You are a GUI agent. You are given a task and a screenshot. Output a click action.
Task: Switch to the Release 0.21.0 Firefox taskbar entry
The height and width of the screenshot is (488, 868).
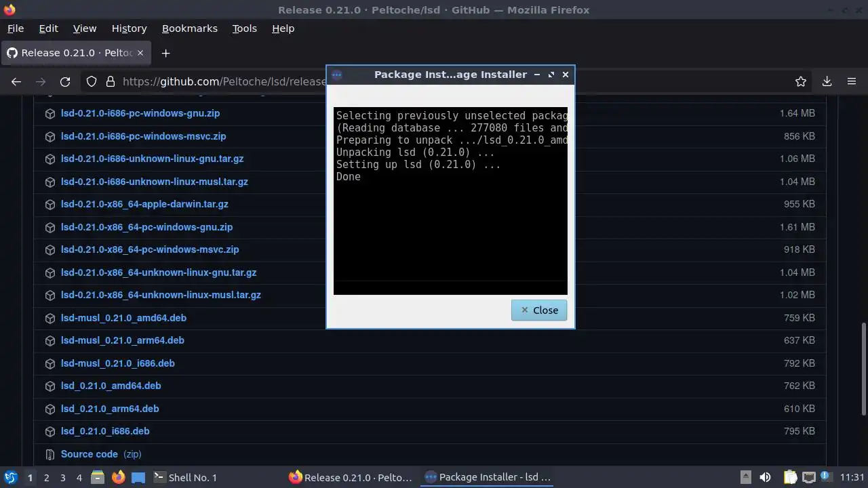point(351,477)
